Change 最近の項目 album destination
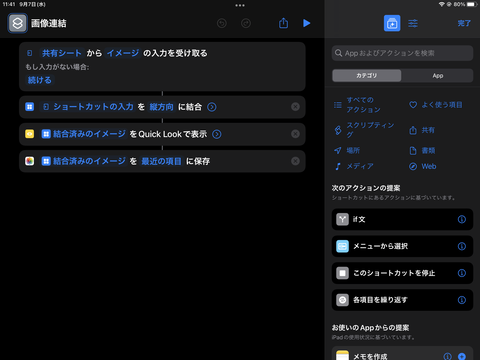Viewport: 480px width, 360px height. click(x=161, y=161)
